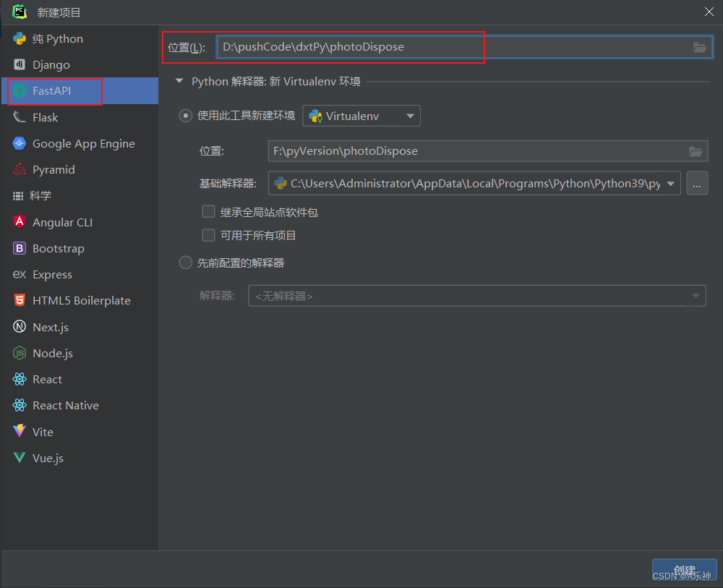
Task: Select Vite project type label
Action: (x=43, y=432)
